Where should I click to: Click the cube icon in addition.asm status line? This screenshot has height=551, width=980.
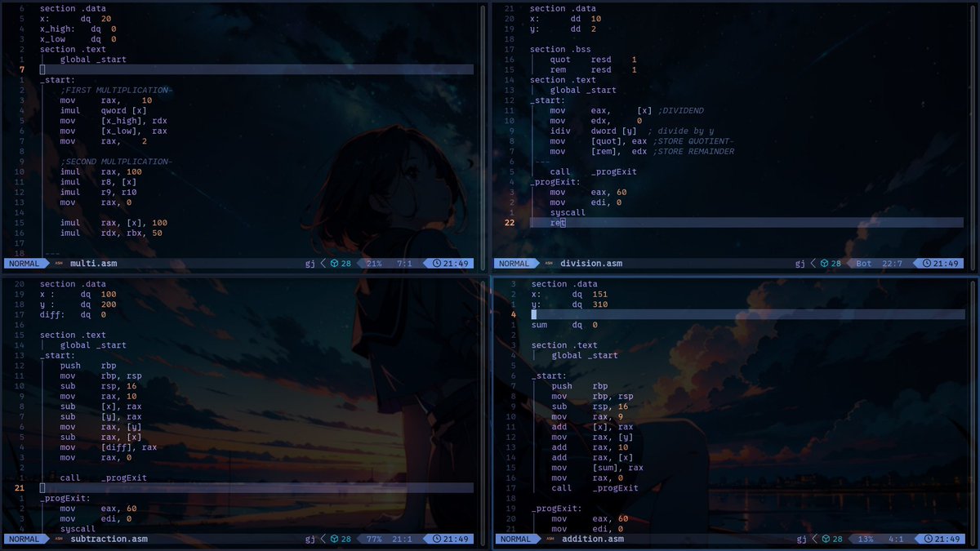[x=825, y=540]
